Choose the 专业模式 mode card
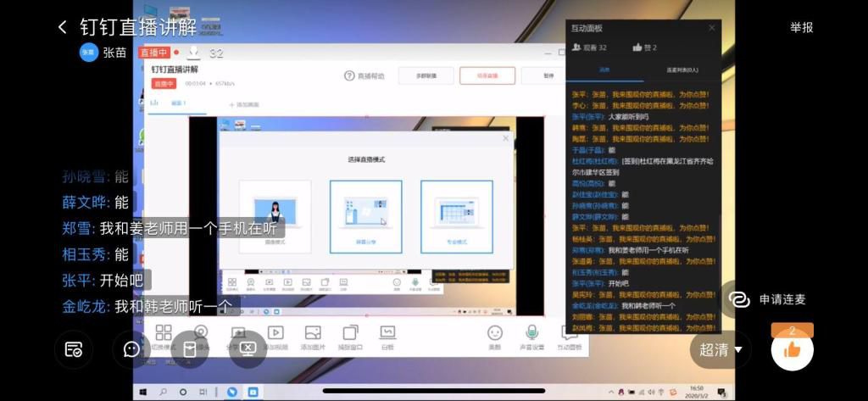This screenshot has width=868, height=401. tap(456, 216)
